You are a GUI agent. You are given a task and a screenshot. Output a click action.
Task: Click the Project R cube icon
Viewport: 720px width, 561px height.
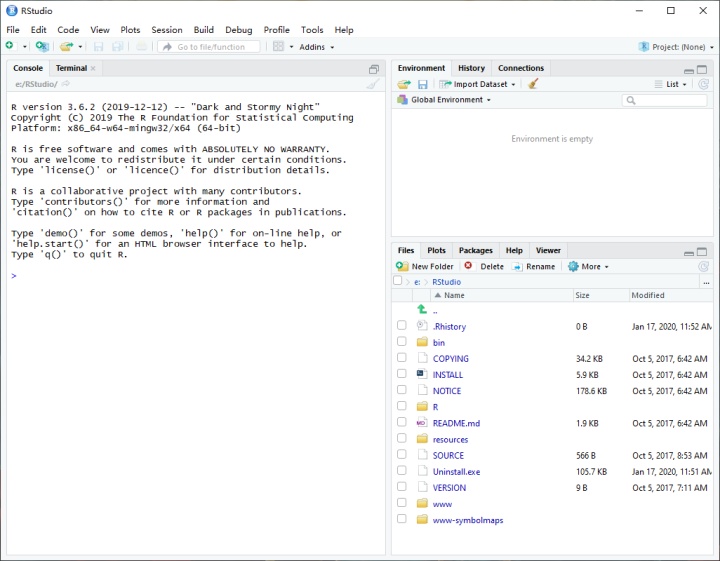pyautogui.click(x=644, y=46)
